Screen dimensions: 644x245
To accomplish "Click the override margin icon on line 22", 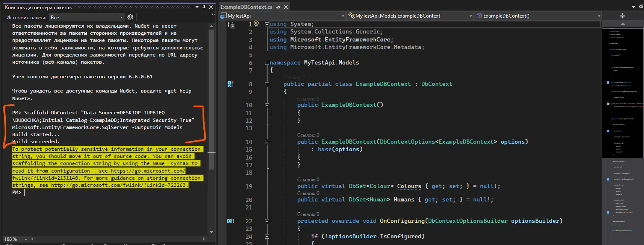I will 230,221.
